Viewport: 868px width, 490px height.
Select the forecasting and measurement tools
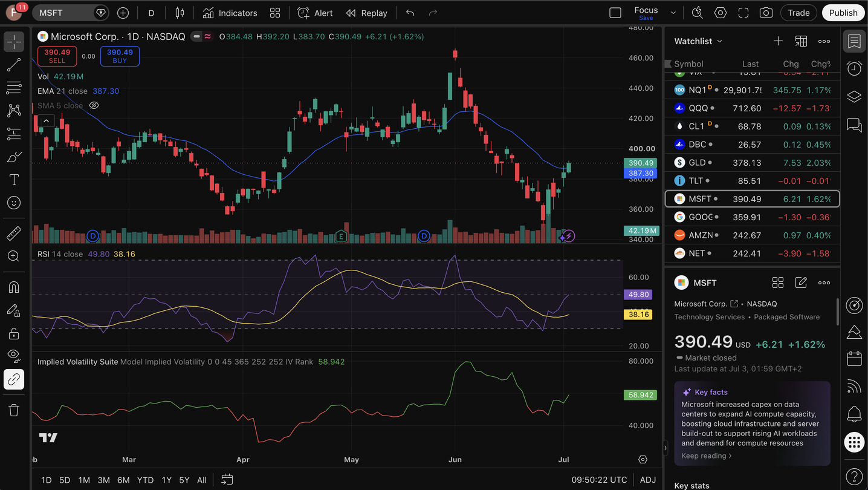pyautogui.click(x=14, y=134)
